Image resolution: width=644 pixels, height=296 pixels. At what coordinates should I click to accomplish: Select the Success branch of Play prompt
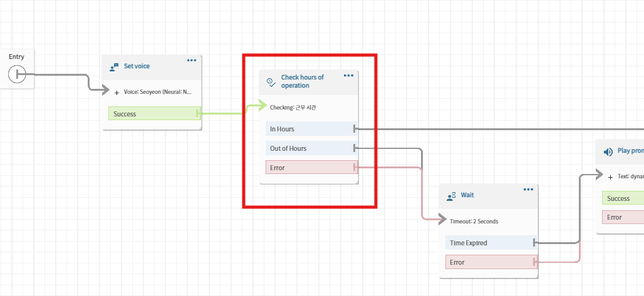(623, 198)
